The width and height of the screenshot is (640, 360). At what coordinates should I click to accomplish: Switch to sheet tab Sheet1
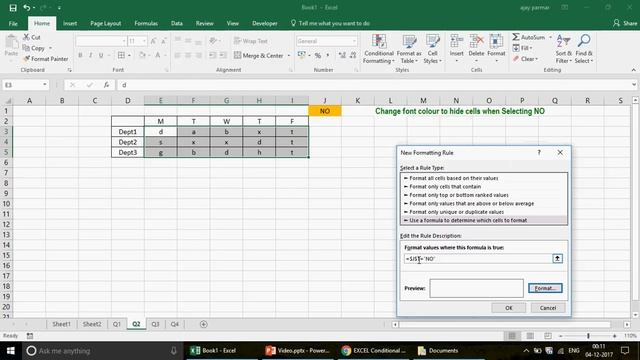point(61,324)
